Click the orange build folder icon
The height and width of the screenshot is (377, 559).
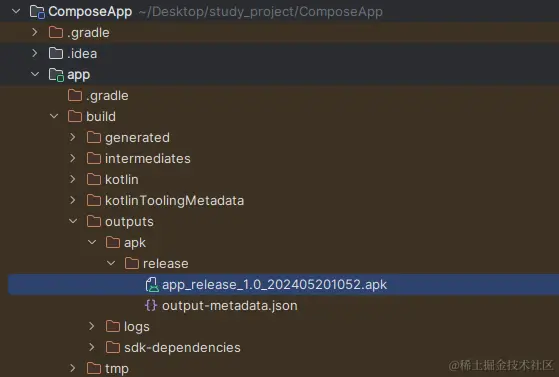click(75, 116)
